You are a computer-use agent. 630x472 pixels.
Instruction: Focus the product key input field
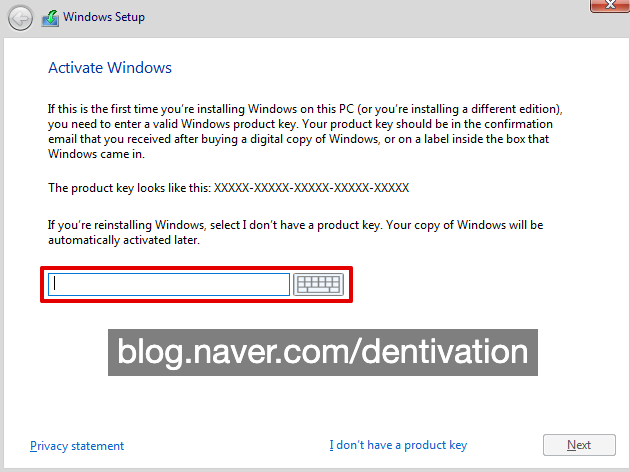point(169,284)
